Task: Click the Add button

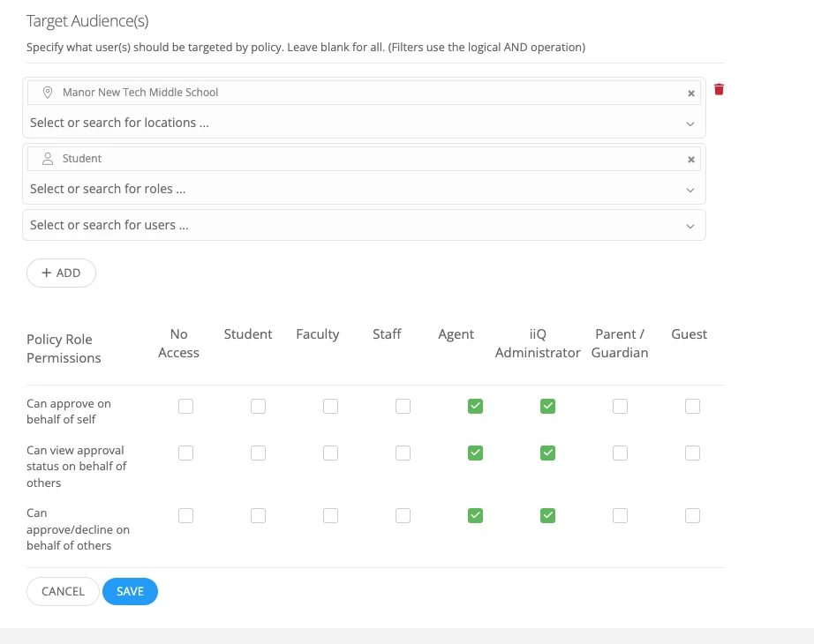Action: click(61, 273)
